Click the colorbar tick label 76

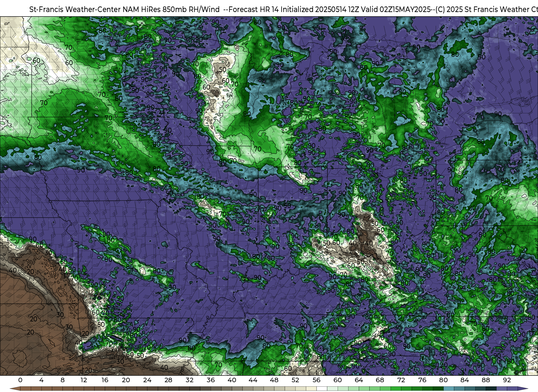[422, 380]
